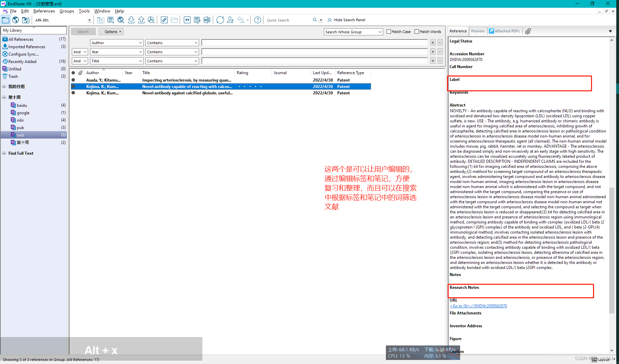Open Quick Search options dropdown arrow

[x=321, y=20]
